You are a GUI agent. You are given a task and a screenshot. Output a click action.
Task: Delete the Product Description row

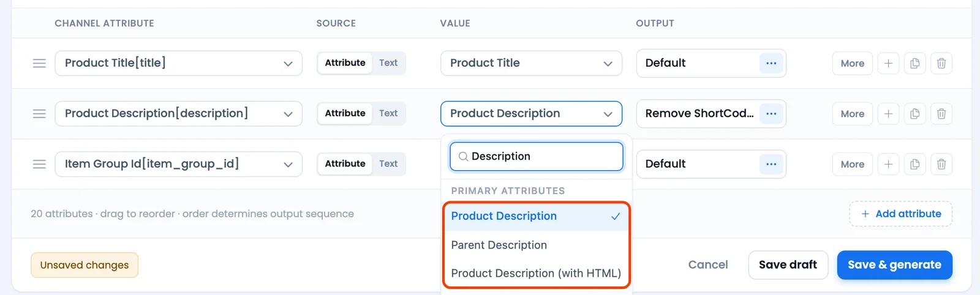pyautogui.click(x=941, y=114)
